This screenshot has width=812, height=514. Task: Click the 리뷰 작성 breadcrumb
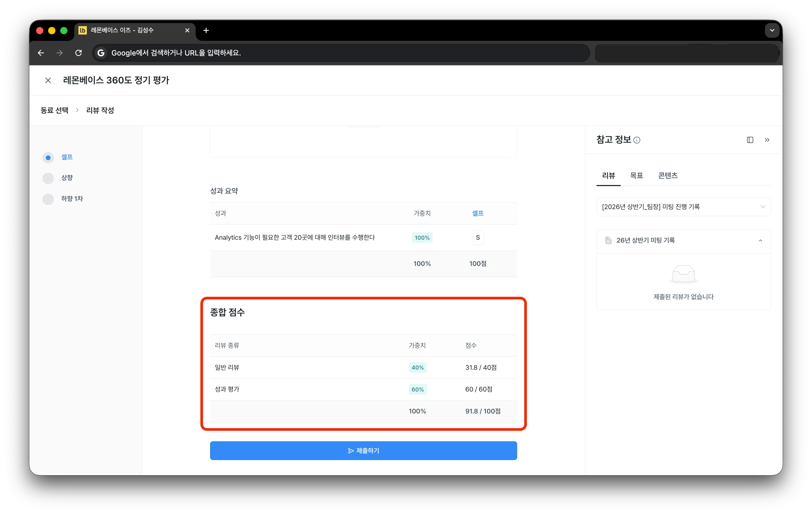pos(100,110)
